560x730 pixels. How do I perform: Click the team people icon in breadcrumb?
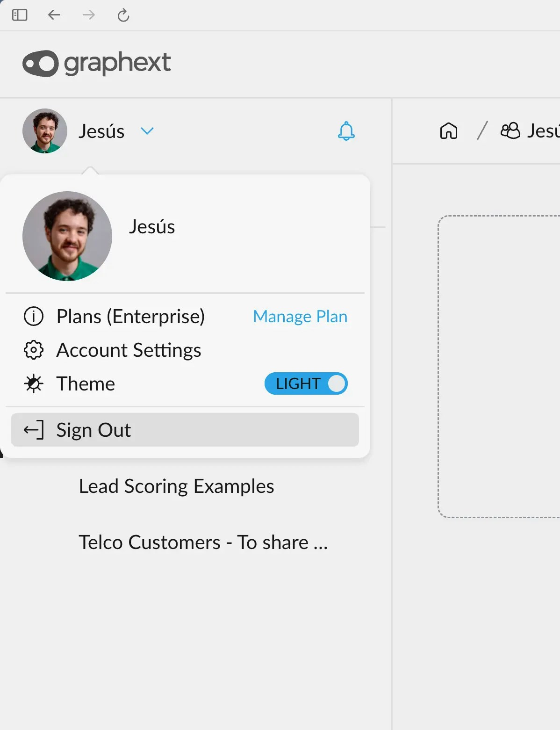pyautogui.click(x=510, y=131)
